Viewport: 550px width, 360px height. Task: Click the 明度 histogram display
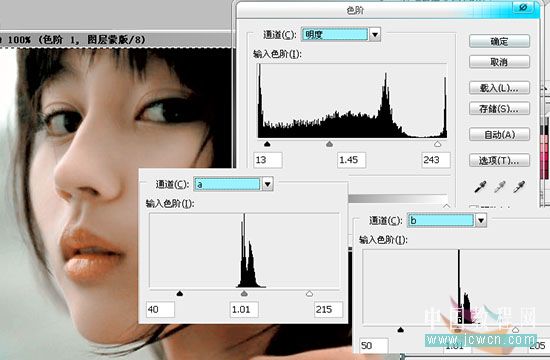click(x=352, y=101)
